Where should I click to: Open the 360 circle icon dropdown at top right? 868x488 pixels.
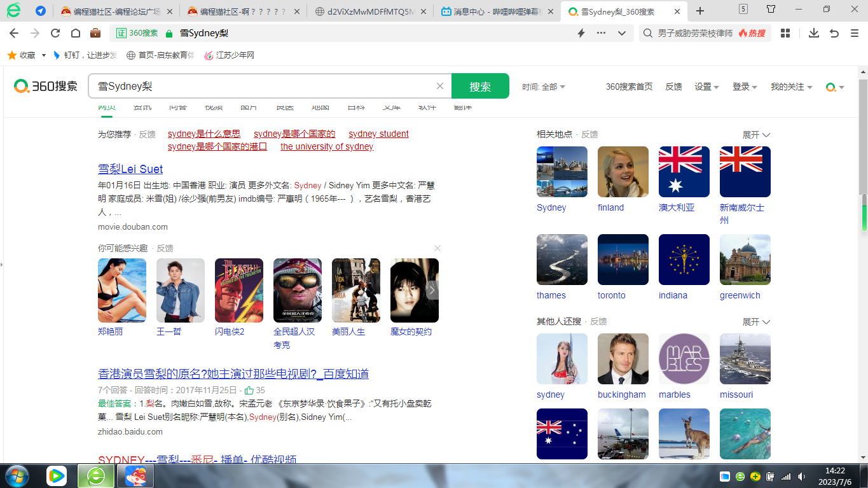835,87
